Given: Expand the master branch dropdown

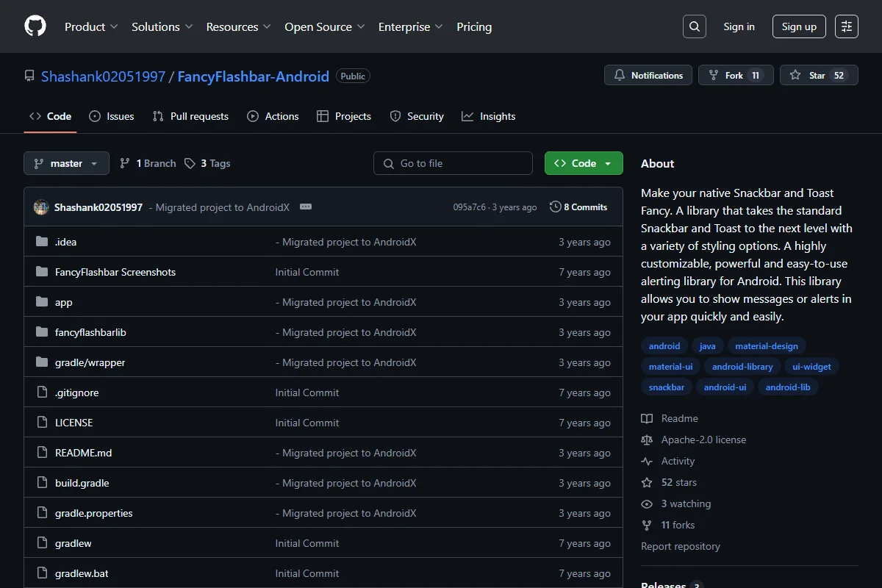Looking at the screenshot, I should point(66,163).
